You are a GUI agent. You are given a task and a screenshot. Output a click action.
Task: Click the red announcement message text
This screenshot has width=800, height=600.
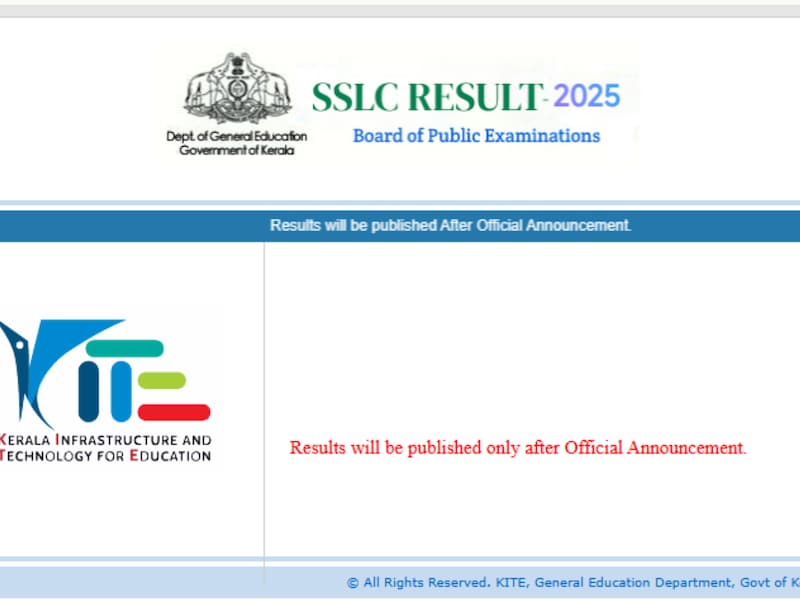tap(517, 448)
